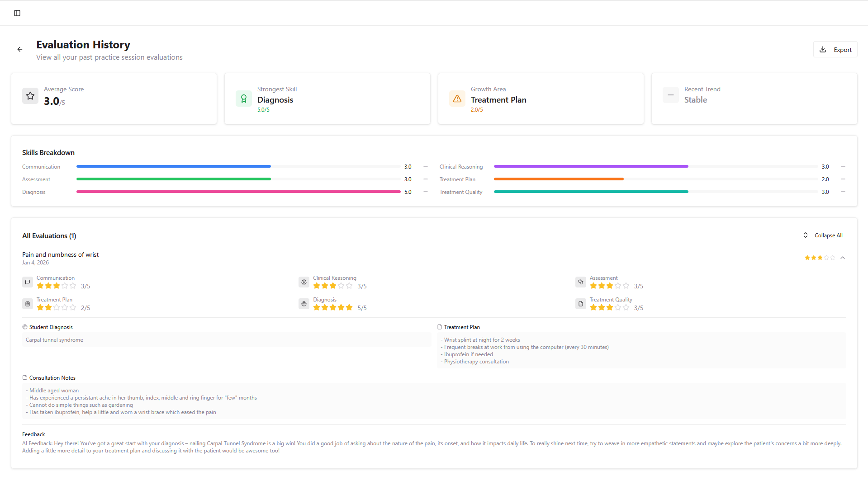The width and height of the screenshot is (868, 485).
Task: Click the Diagnosis target icon
Action: pyautogui.click(x=304, y=304)
